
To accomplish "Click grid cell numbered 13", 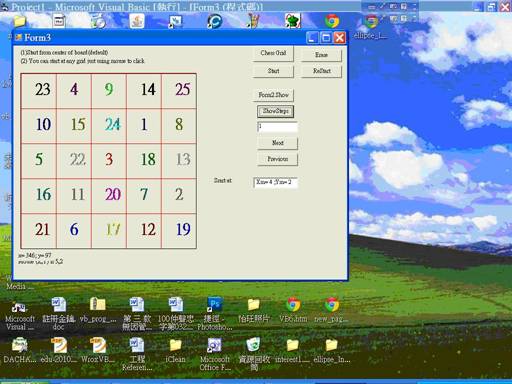I will (x=179, y=161).
